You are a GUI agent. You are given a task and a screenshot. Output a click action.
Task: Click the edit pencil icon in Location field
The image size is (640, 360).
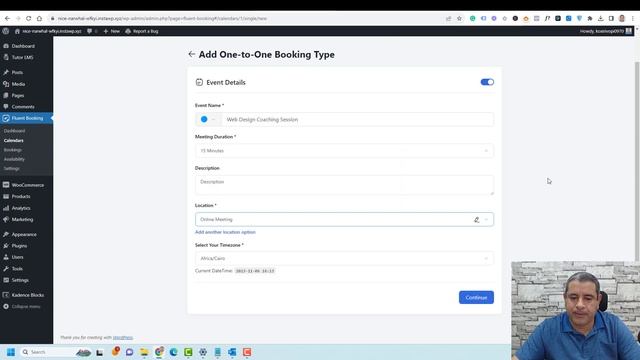476,220
